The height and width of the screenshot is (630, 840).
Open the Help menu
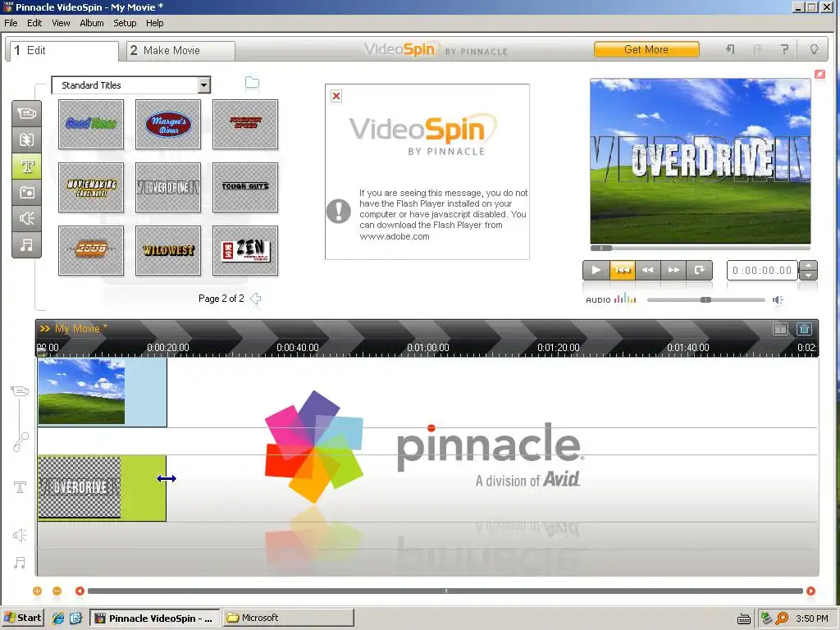[x=155, y=23]
